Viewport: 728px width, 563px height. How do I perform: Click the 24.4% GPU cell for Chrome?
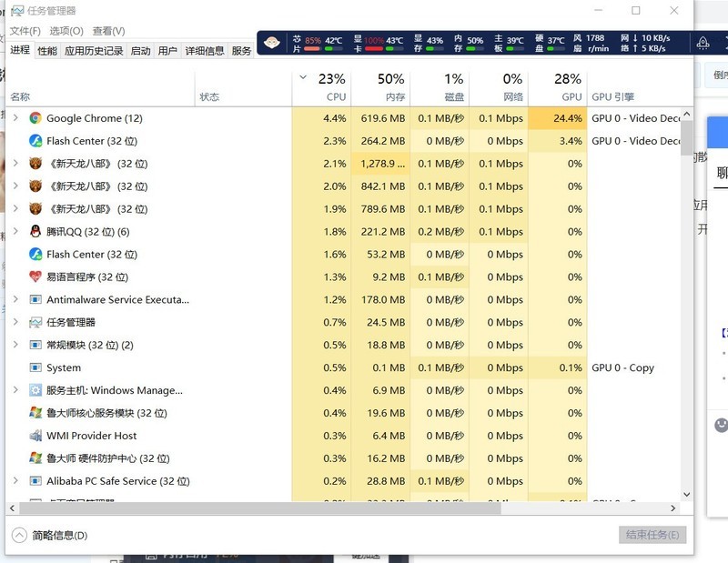tap(558, 118)
